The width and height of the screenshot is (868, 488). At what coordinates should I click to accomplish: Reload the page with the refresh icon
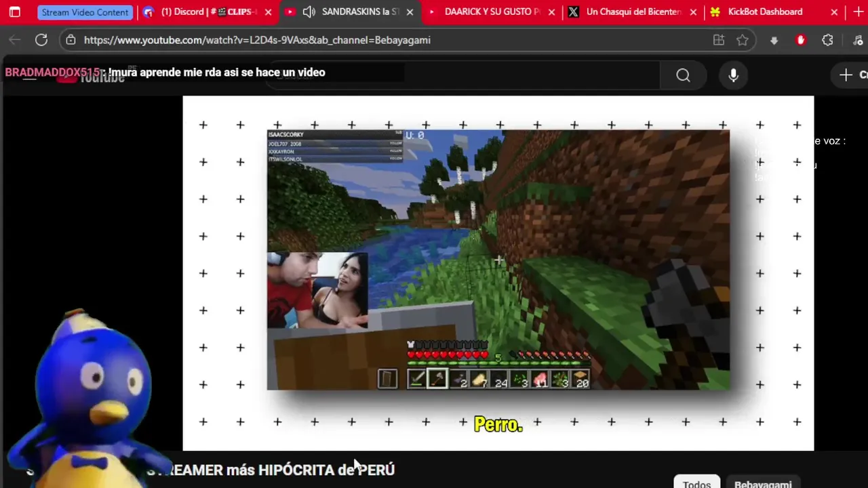41,40
